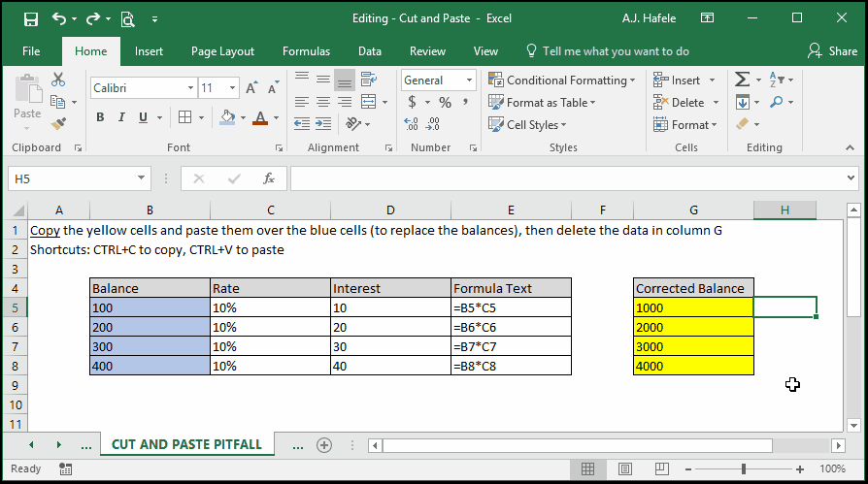Click Format as Table
Viewport: 868px width, 484px height.
[x=542, y=103]
